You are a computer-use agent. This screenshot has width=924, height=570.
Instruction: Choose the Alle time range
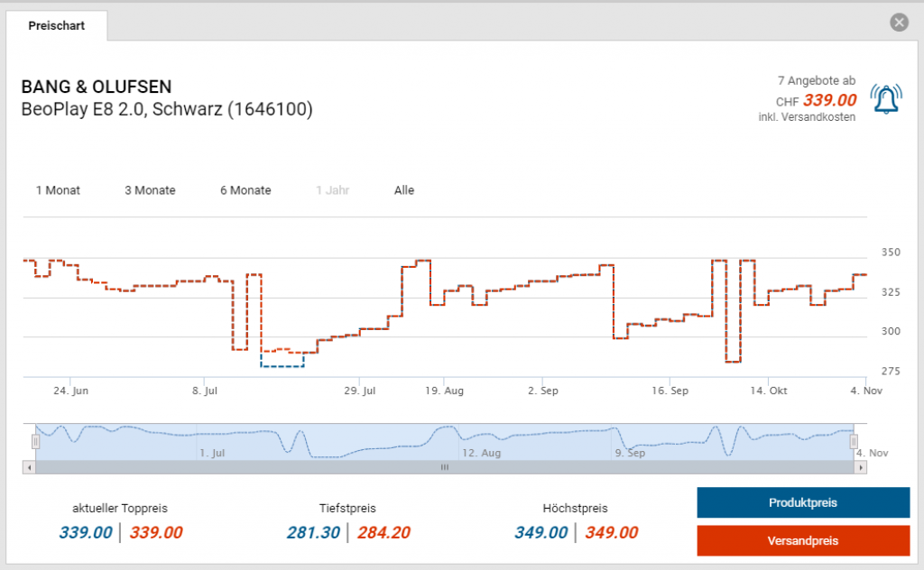[x=404, y=190]
